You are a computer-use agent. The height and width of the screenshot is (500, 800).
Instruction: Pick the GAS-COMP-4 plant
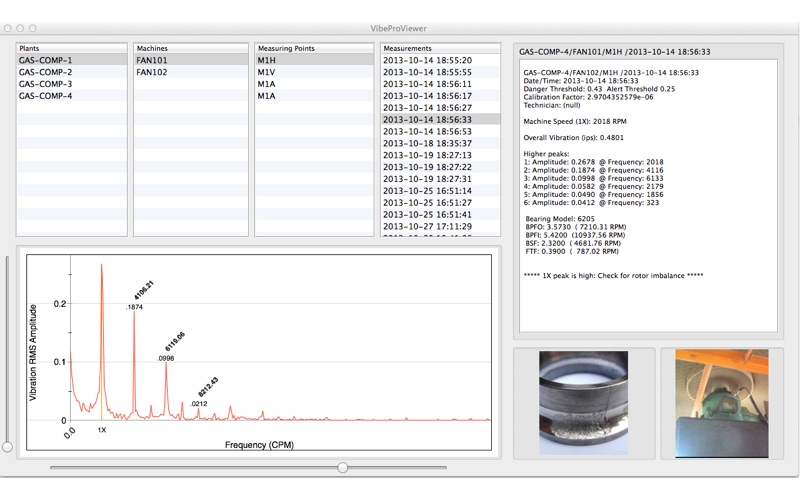coord(46,96)
